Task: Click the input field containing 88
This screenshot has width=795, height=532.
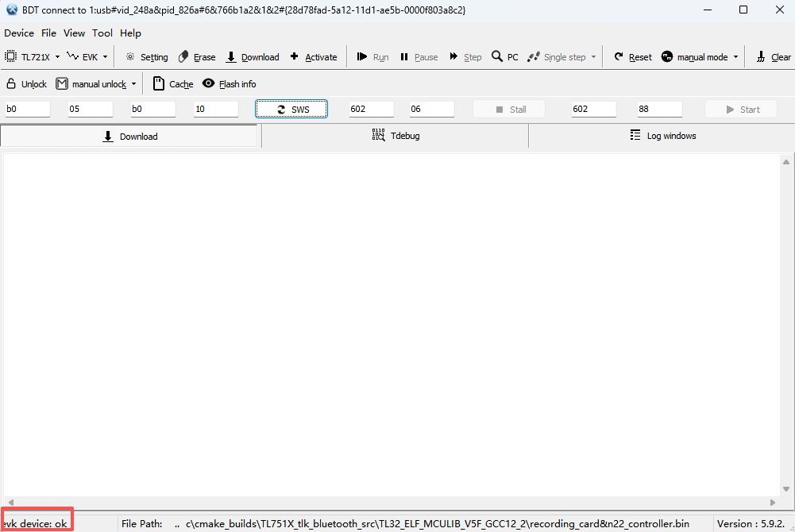Action: click(x=660, y=109)
